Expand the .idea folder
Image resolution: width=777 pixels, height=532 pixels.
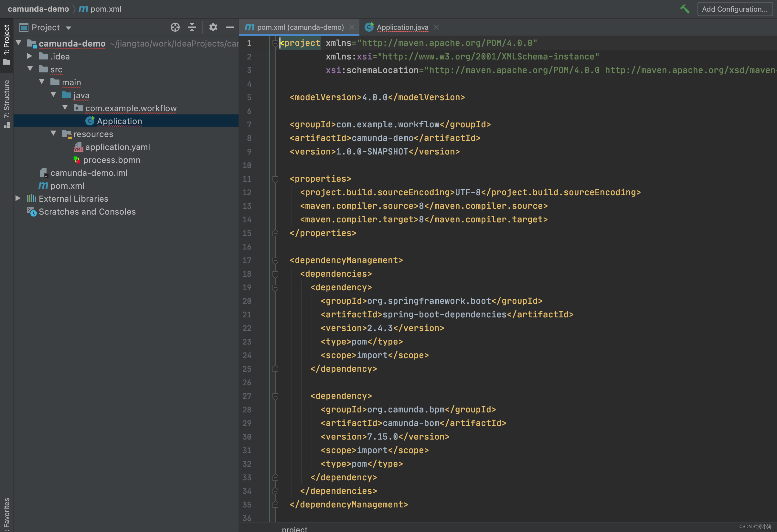click(29, 56)
